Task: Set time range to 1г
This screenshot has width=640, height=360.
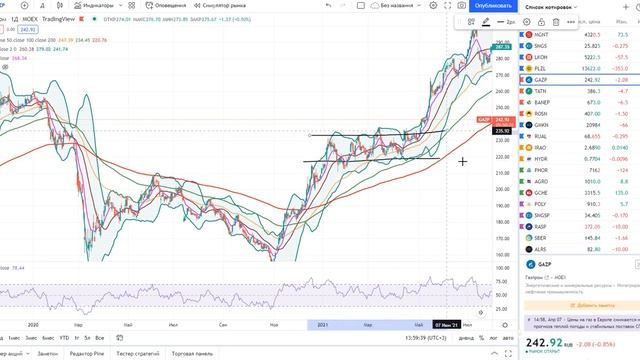Action: tap(77, 338)
